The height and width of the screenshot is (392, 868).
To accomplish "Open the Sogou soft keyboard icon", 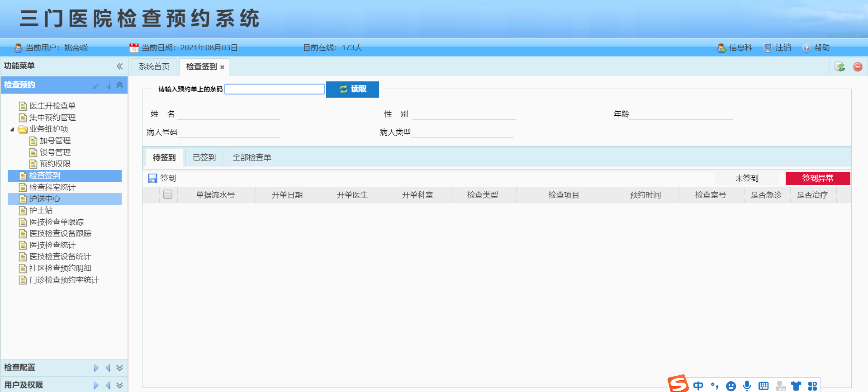I will [x=764, y=386].
